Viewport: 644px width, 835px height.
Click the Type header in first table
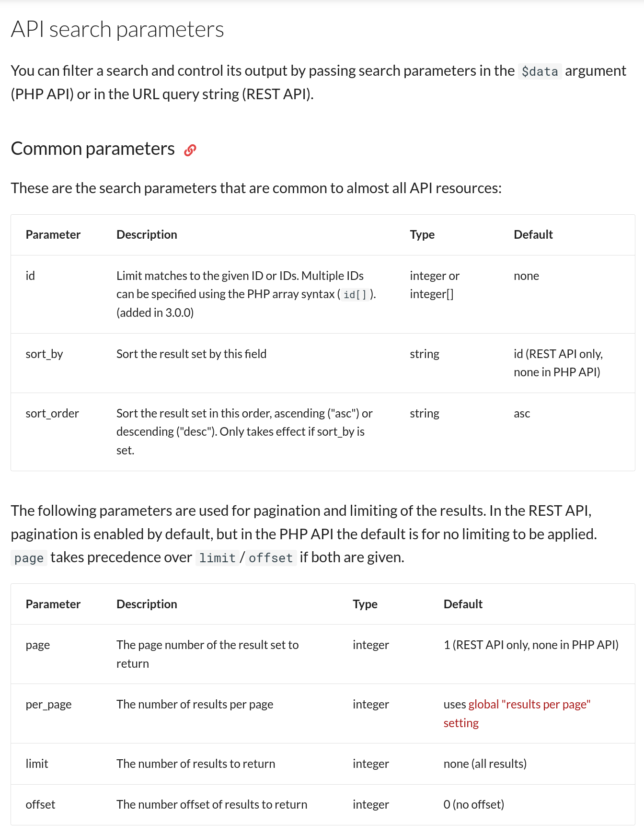click(x=422, y=234)
